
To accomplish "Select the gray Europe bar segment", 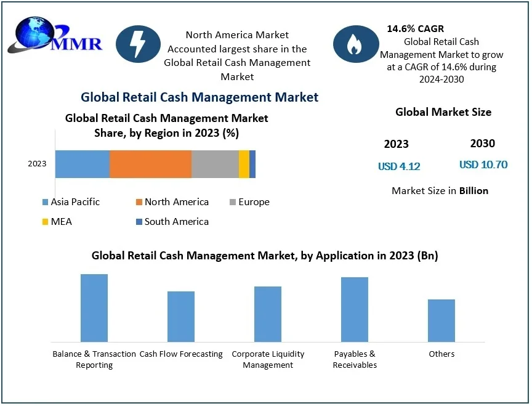I will tap(215, 164).
